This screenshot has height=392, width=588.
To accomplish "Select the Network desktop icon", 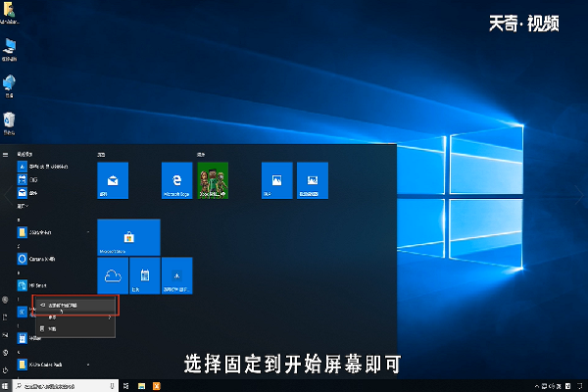I will click(9, 86).
